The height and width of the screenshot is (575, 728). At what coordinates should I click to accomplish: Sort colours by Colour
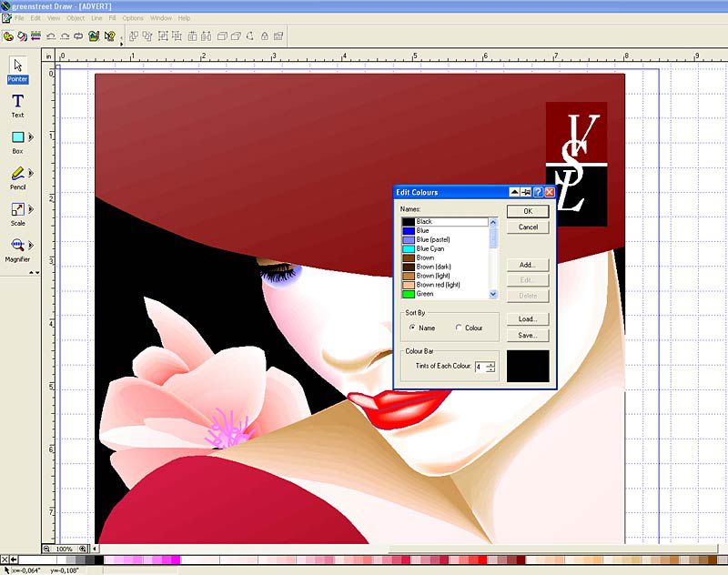[x=459, y=328]
